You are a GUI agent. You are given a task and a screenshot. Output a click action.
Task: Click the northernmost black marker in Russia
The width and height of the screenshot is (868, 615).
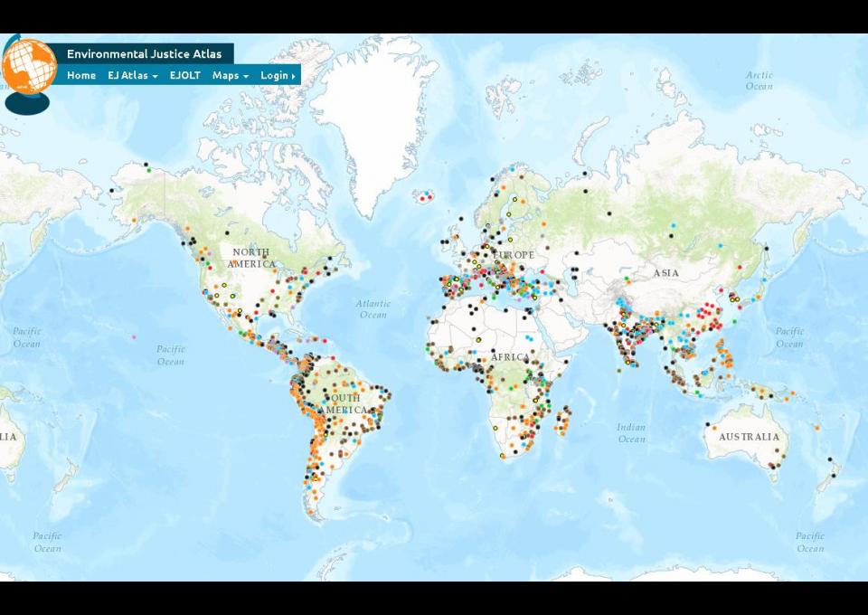click(585, 173)
